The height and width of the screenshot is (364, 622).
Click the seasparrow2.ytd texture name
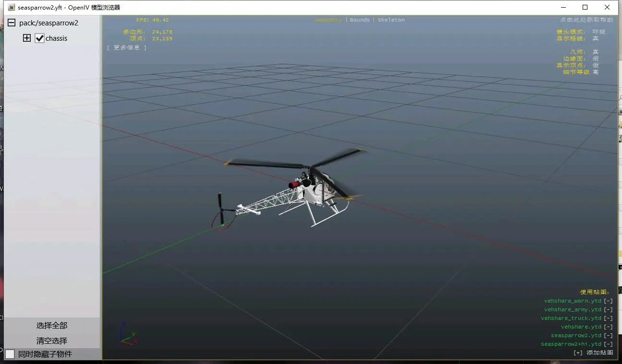click(576, 336)
